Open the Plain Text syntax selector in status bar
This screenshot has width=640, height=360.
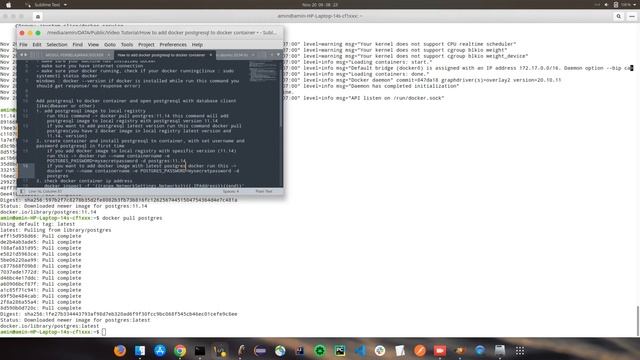pos(264,191)
